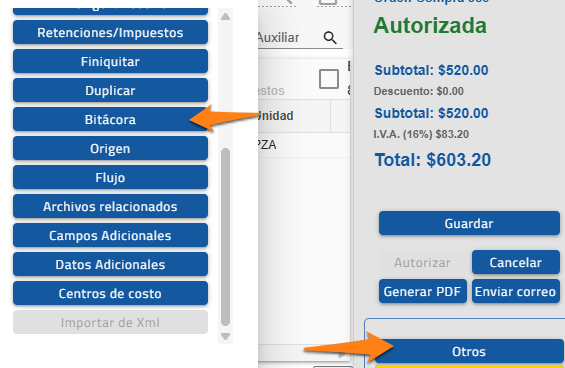Click the search magnifier icon
The image size is (565, 368).
coord(330,37)
